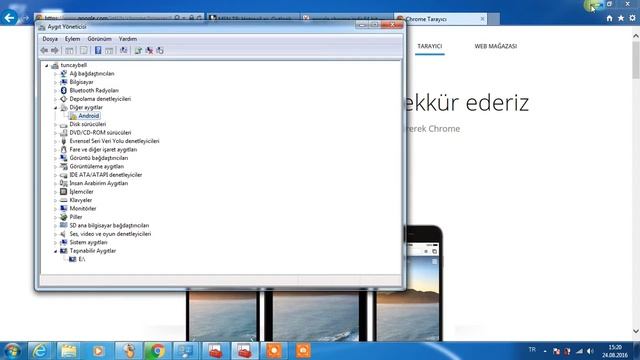Click the Bluetooth Radyoları icon
This screenshot has width=640, height=360.
[64, 90]
